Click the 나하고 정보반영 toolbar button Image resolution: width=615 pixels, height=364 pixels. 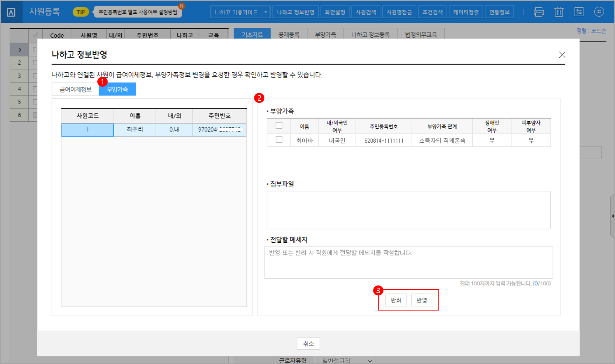296,12
